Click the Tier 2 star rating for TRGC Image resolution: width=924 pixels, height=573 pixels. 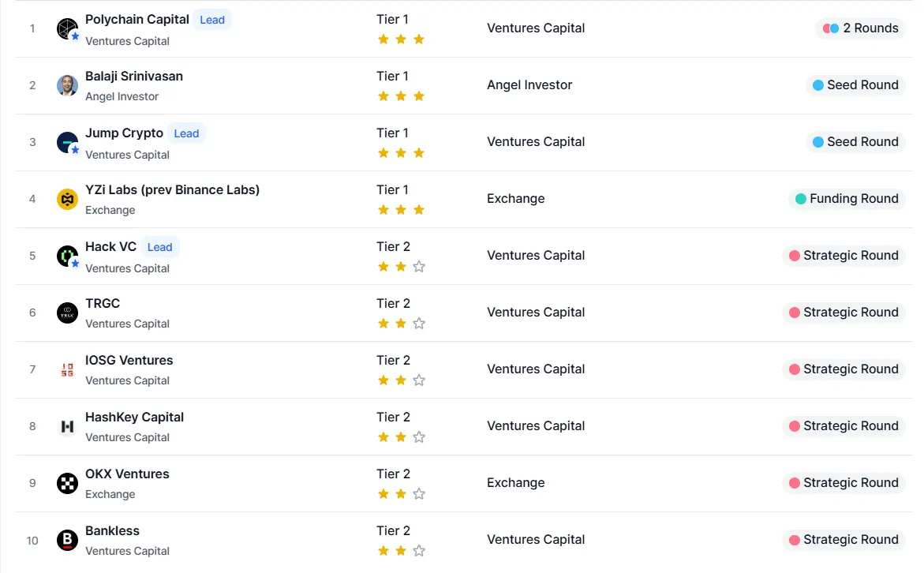tap(401, 323)
